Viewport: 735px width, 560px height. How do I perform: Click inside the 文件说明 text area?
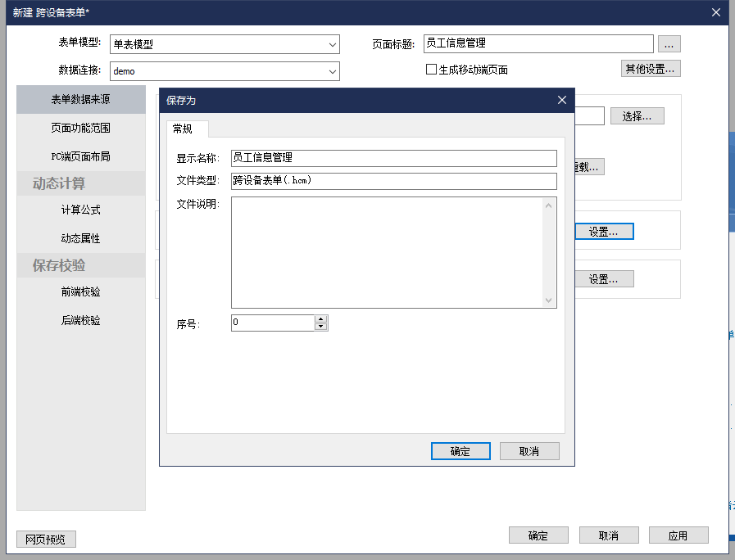(x=385, y=251)
